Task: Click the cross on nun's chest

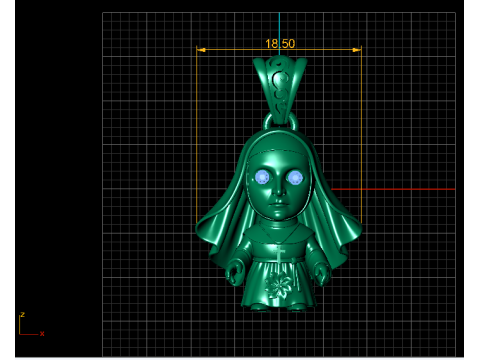Action: [280, 255]
